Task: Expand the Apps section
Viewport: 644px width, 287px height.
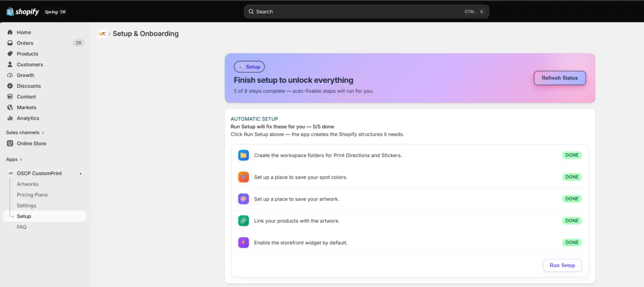Action: [x=14, y=160]
